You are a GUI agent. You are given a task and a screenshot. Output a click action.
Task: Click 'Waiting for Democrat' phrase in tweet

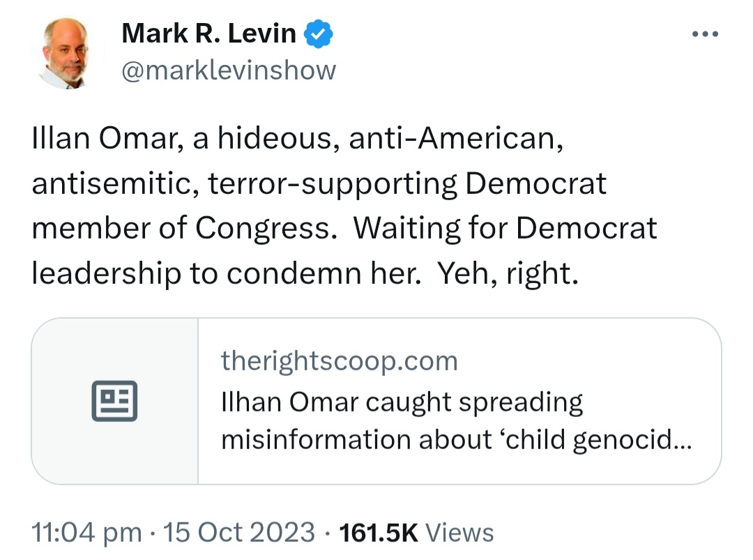coord(505,228)
